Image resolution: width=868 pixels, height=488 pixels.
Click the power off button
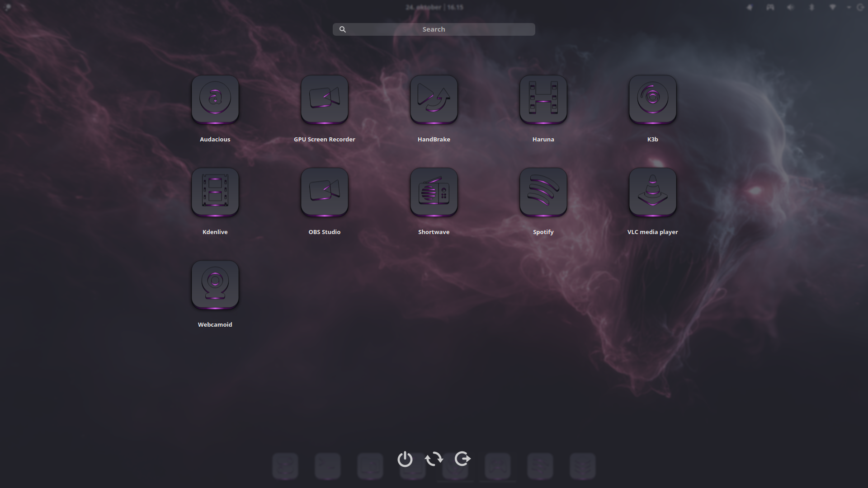pyautogui.click(x=405, y=459)
